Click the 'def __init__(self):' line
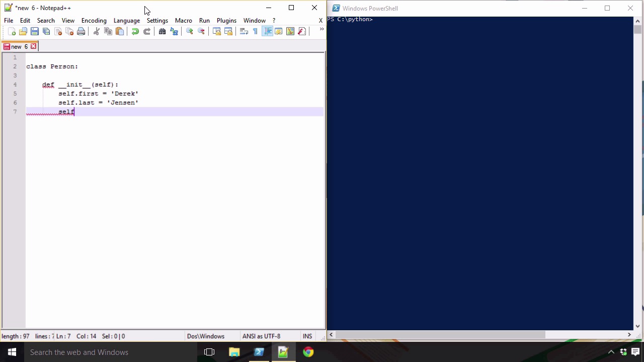644x362 pixels. 80,84
